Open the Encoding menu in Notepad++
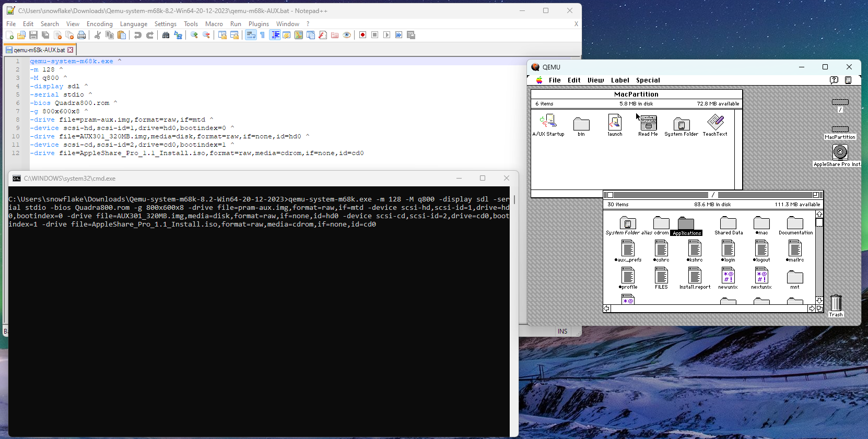868x439 pixels. tap(100, 24)
